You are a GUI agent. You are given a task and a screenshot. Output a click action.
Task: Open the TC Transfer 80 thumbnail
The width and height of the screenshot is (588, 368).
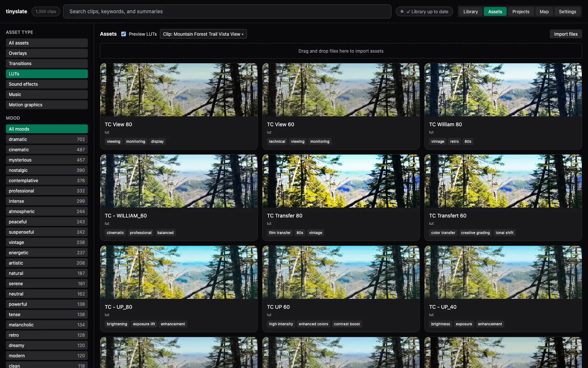click(341, 181)
